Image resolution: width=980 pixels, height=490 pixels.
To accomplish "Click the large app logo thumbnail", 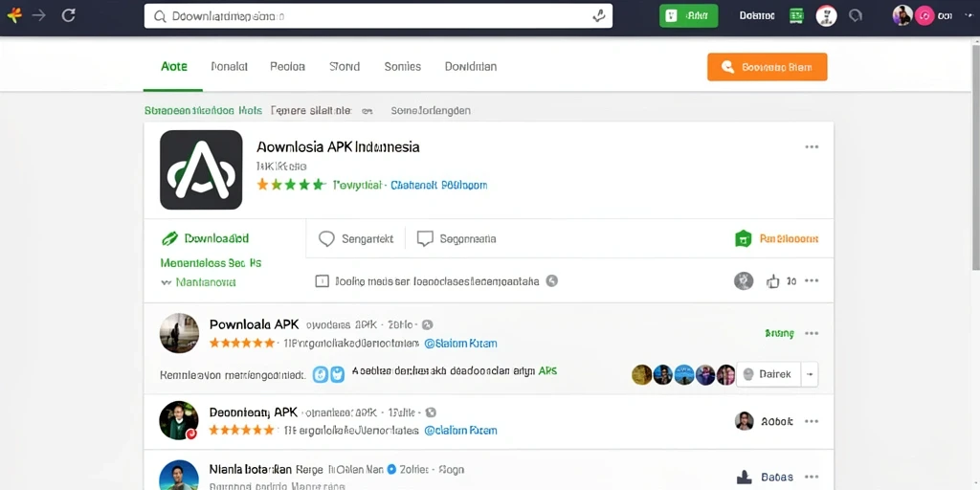I will [201, 169].
